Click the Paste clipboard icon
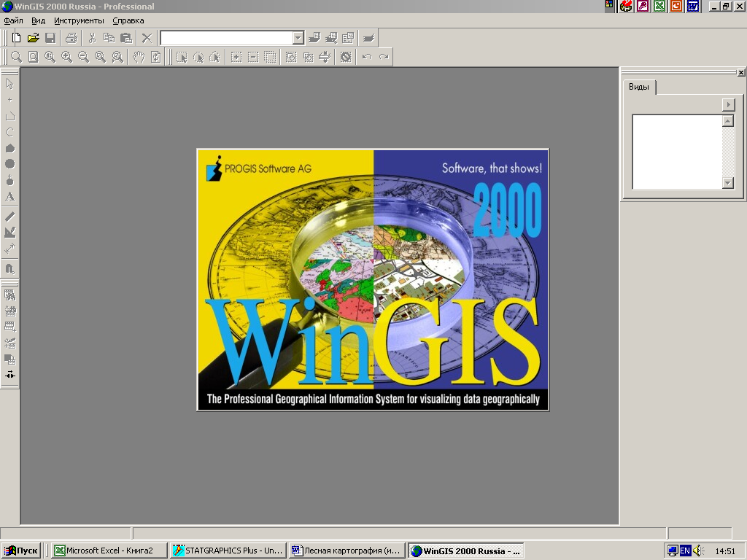 coord(126,38)
